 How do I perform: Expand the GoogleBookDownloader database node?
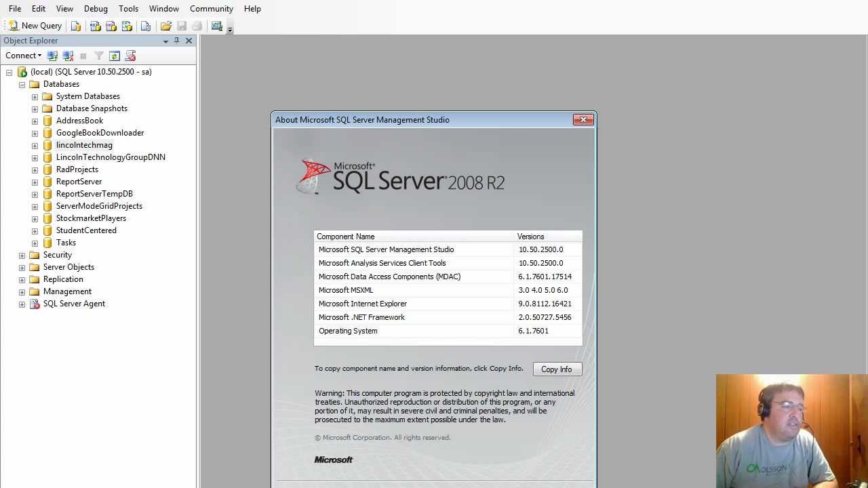(x=35, y=134)
